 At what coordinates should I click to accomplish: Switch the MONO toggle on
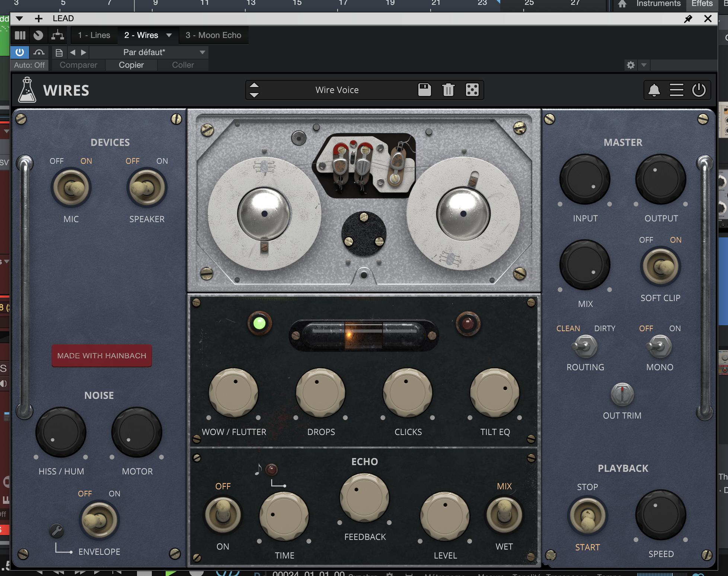tap(660, 346)
